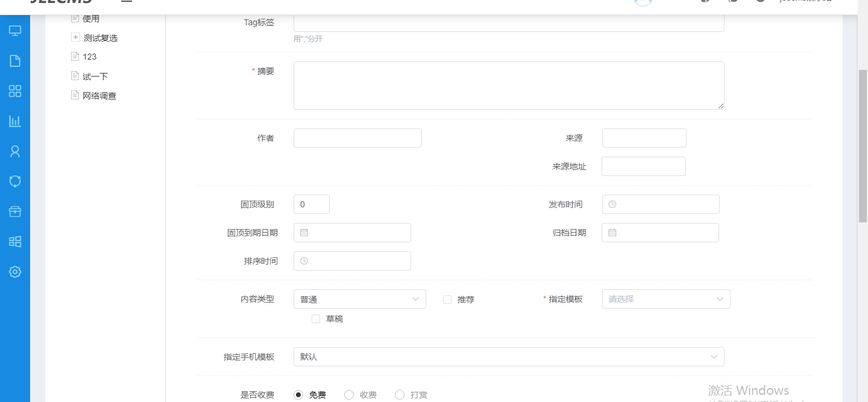Select the 网络调查 channel in the tree
Viewport: 868px width, 402px height.
coord(99,96)
